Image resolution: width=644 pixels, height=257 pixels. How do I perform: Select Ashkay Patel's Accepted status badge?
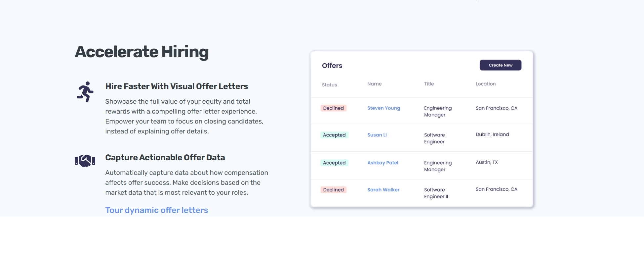tap(334, 163)
